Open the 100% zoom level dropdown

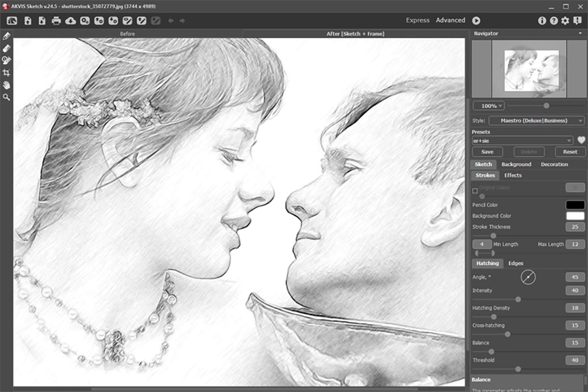tap(488, 105)
